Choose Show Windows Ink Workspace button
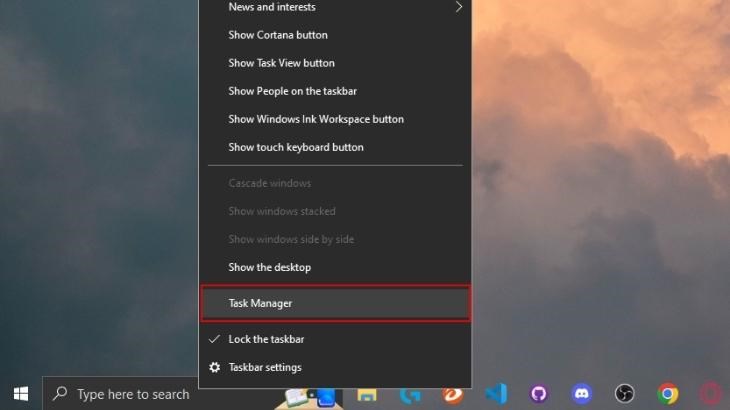This screenshot has width=730, height=410. point(335,119)
